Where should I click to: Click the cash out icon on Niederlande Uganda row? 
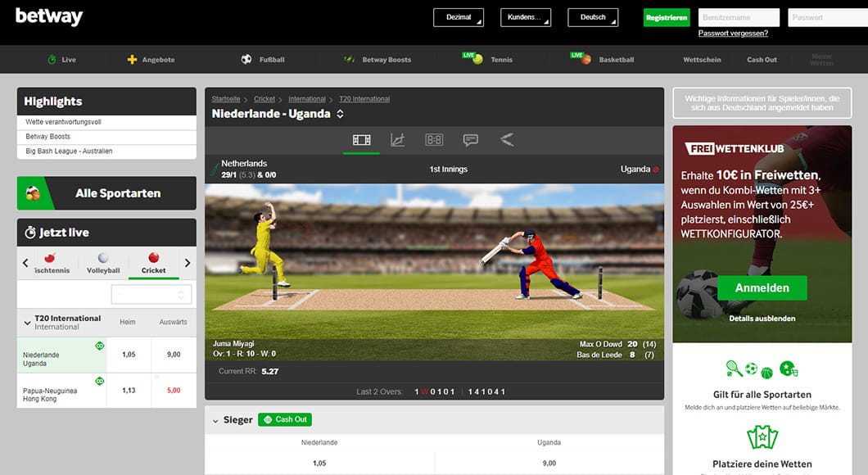[100, 346]
